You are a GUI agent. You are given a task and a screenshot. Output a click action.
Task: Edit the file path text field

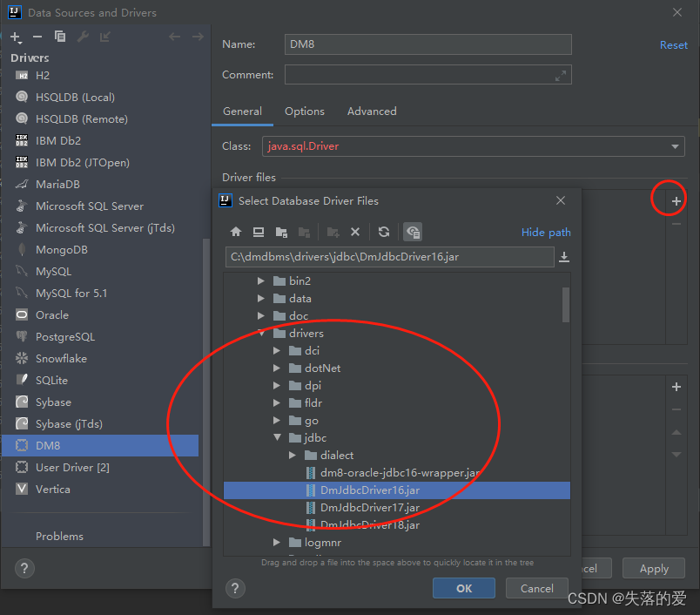pos(390,257)
